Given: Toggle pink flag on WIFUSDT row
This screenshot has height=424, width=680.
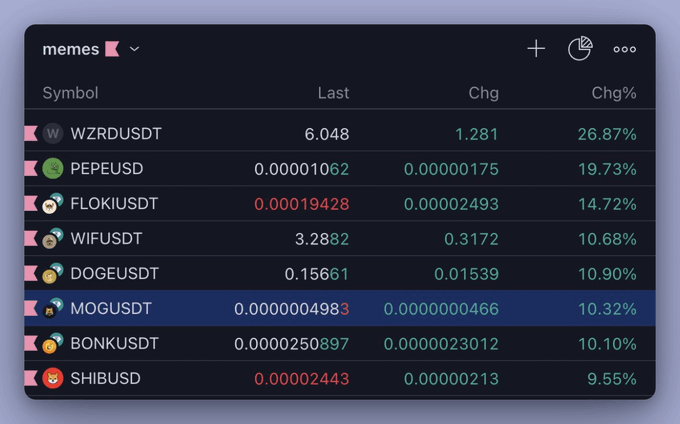Looking at the screenshot, I should pyautogui.click(x=31, y=238).
